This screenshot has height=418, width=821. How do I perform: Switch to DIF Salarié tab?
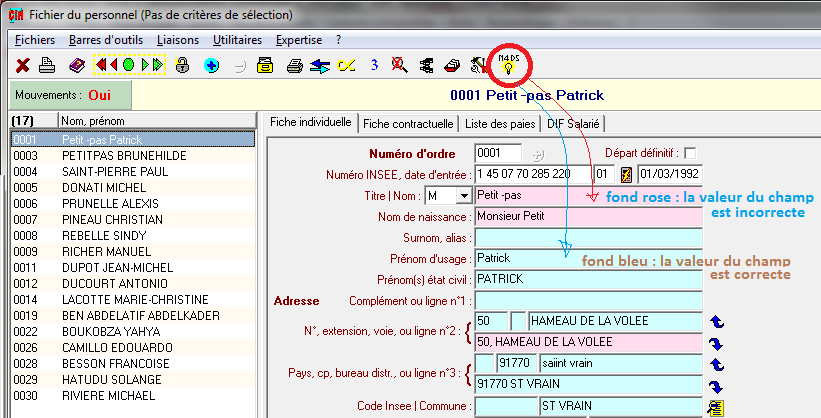(x=573, y=124)
